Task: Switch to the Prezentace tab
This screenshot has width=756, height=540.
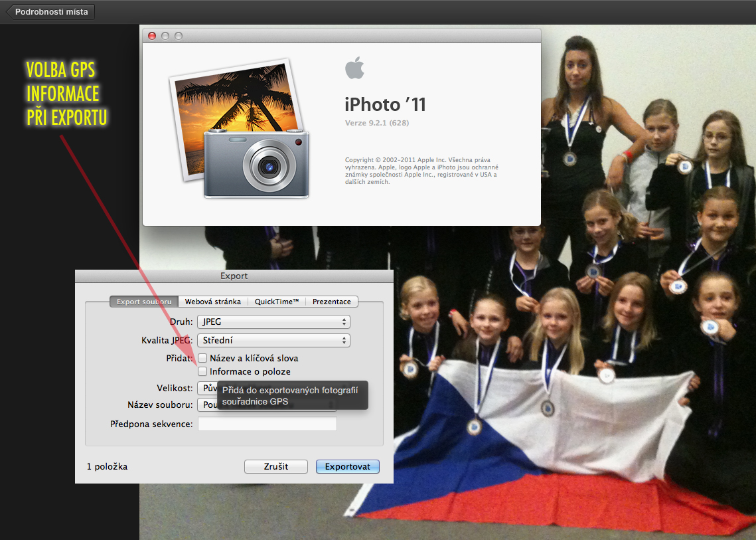Action: (332, 301)
